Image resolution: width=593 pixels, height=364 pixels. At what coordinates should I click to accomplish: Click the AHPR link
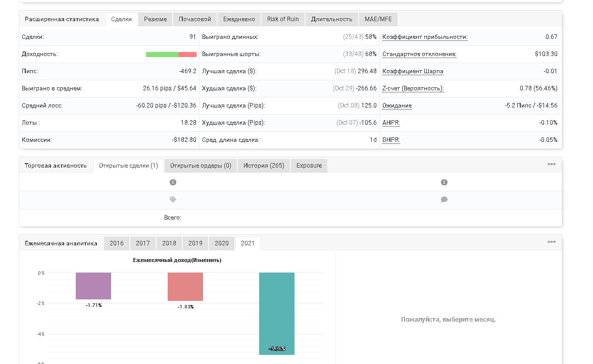point(391,123)
